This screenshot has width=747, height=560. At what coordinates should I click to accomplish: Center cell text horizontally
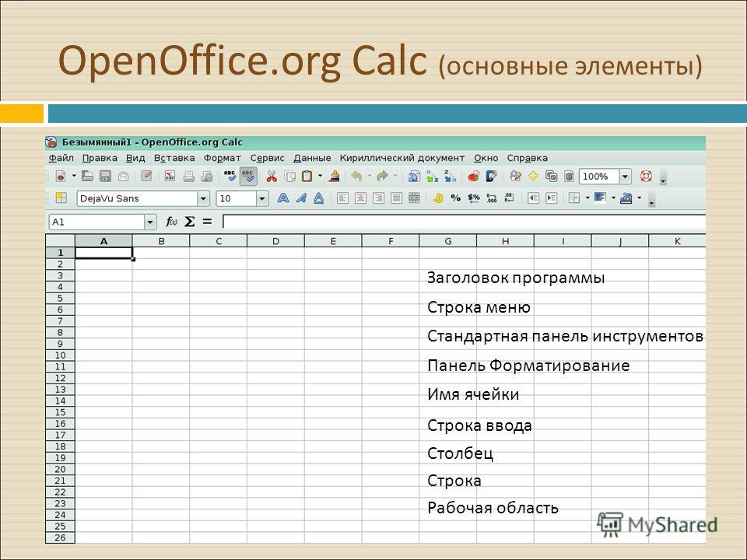coord(360,198)
